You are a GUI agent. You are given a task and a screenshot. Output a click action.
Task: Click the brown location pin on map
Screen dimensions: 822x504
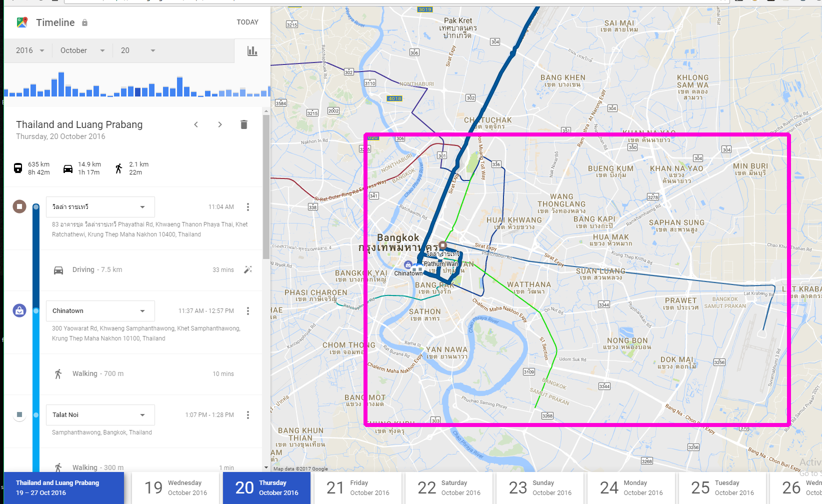[x=442, y=245]
